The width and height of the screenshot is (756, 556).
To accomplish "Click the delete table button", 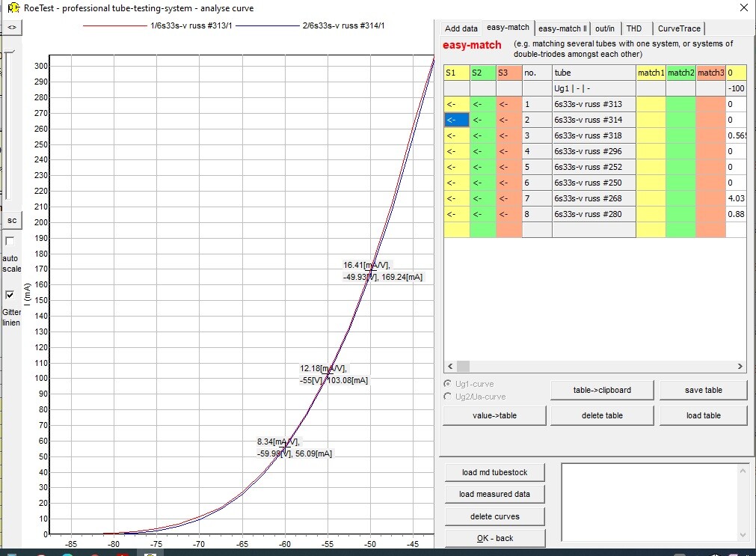I will [x=602, y=415].
